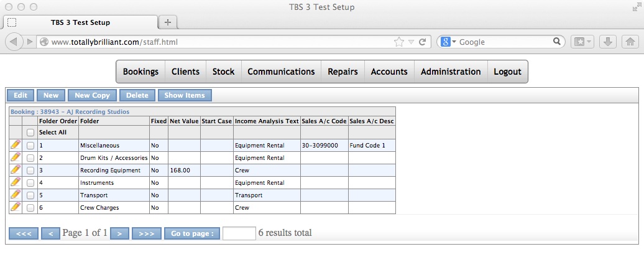Open the Clients menu
The width and height of the screenshot is (644, 267).
point(185,72)
